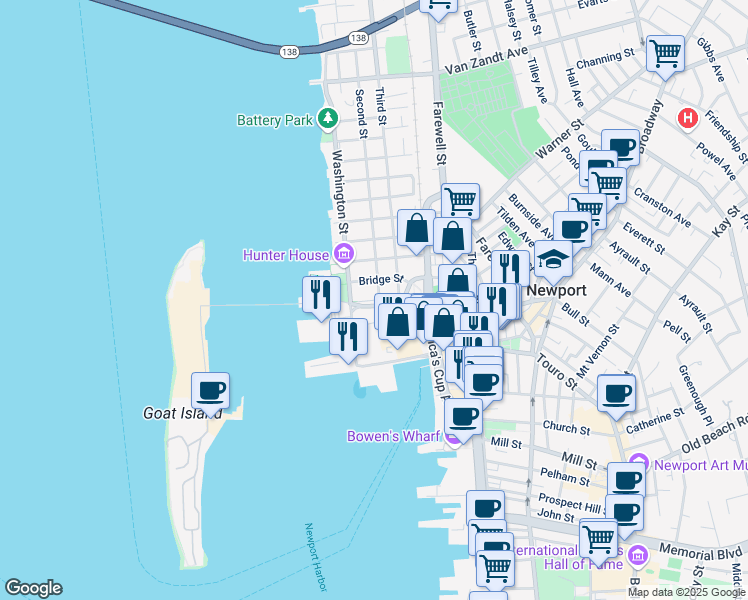This screenshot has width=748, height=600.
Task: Select the shopping bag marker right of Bridge St label
Action: click(457, 280)
